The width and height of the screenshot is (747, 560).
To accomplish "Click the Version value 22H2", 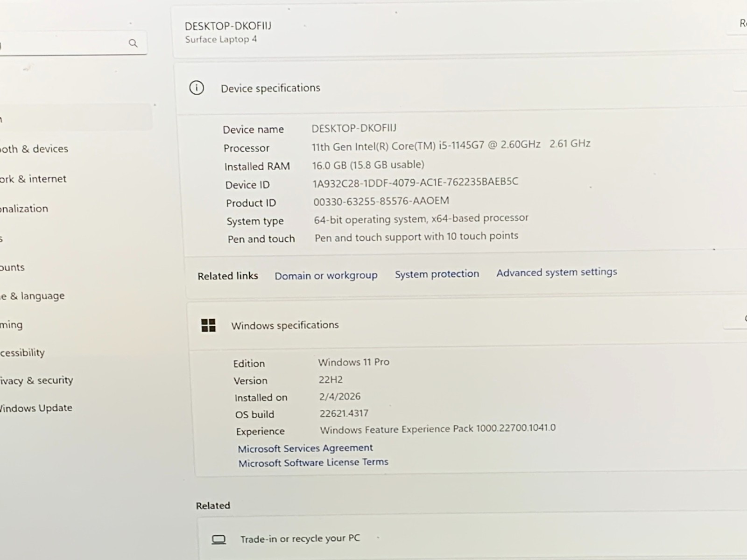I will [331, 379].
